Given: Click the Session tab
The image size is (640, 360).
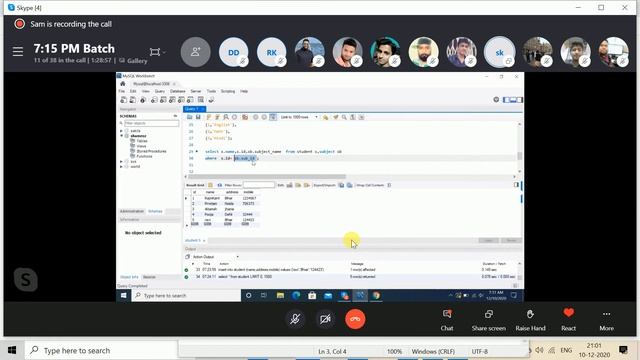Looking at the screenshot, I should [149, 277].
